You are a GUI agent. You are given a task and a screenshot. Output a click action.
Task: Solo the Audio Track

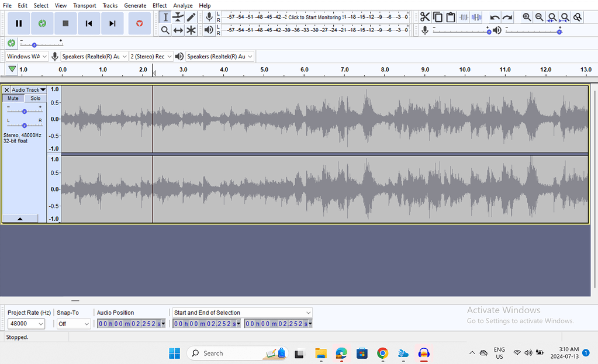(35, 98)
